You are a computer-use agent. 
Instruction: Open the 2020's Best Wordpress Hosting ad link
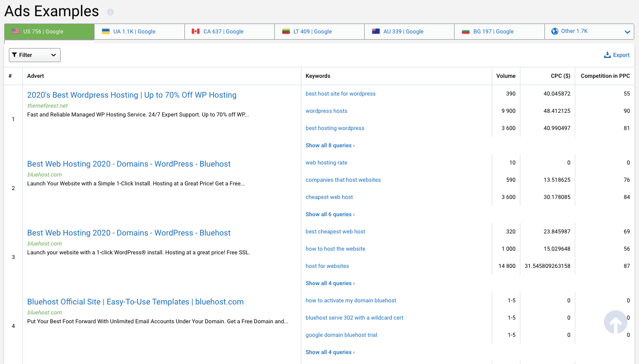tap(132, 95)
